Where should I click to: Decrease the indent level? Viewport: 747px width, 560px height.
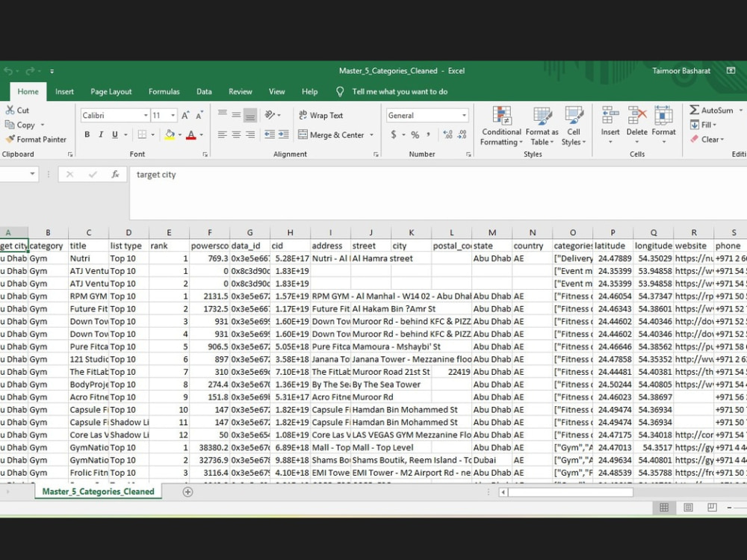point(270,134)
